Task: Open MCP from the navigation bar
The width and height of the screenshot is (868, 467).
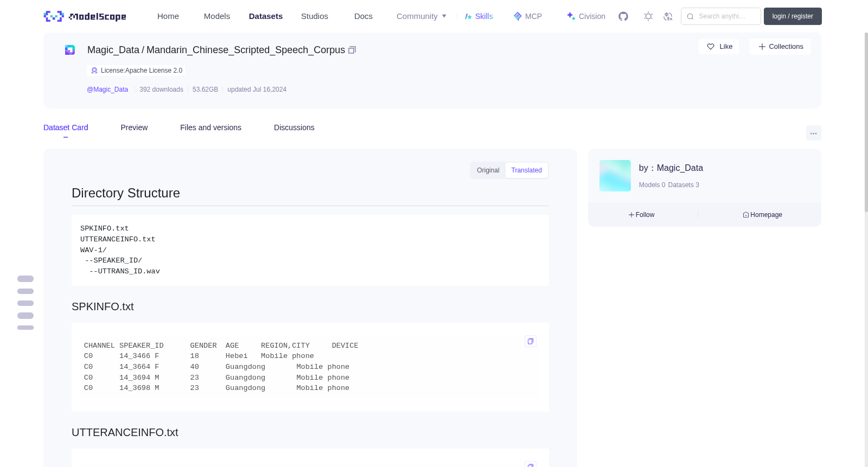Action: [x=528, y=16]
